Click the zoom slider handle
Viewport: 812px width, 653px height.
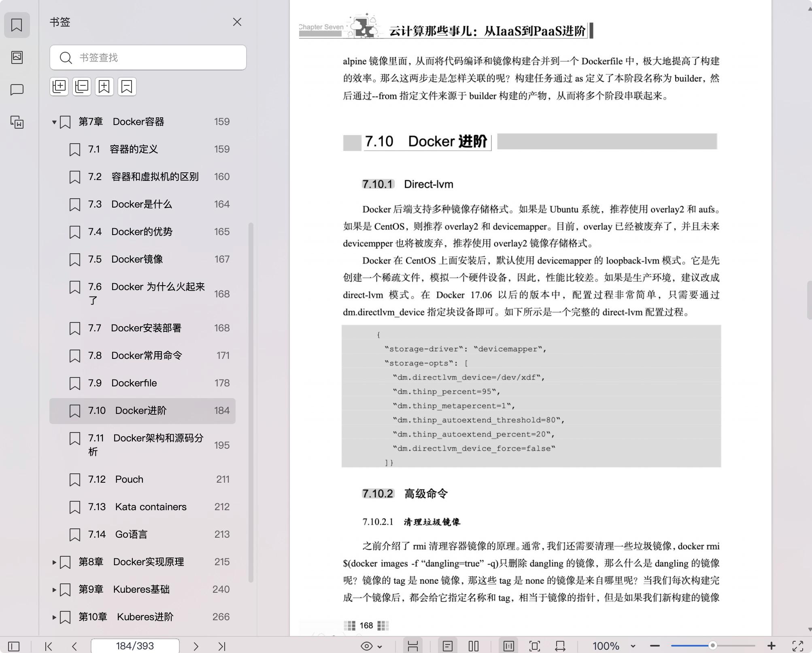click(712, 646)
